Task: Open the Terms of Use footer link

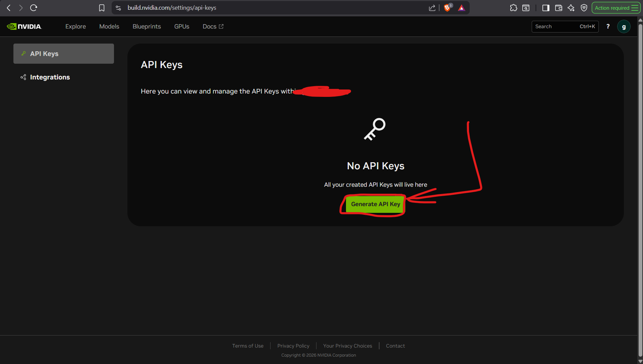Action: tap(248, 346)
